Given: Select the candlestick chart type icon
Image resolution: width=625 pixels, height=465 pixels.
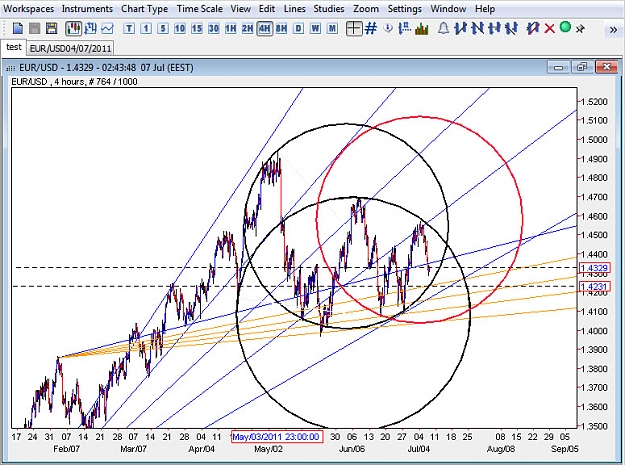Looking at the screenshot, I should [x=74, y=29].
